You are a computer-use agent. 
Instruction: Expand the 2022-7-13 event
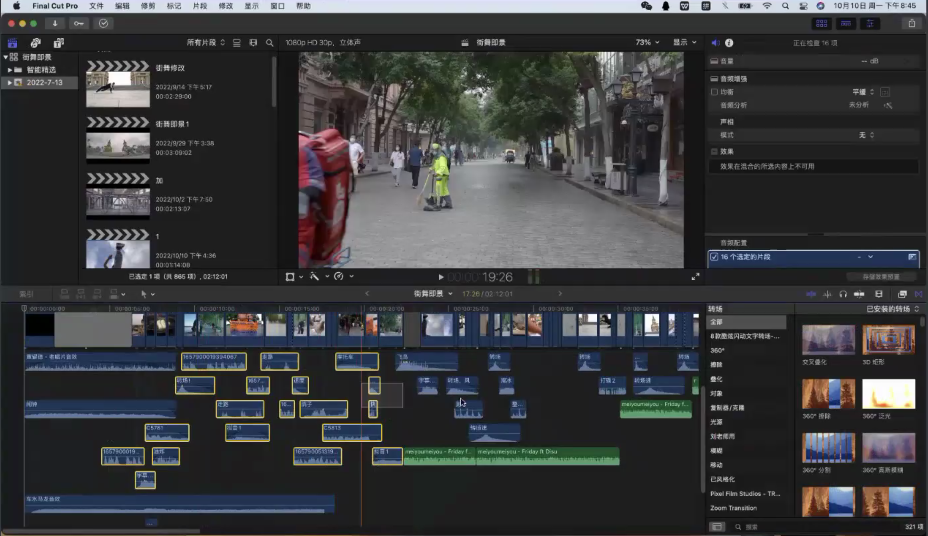9,83
